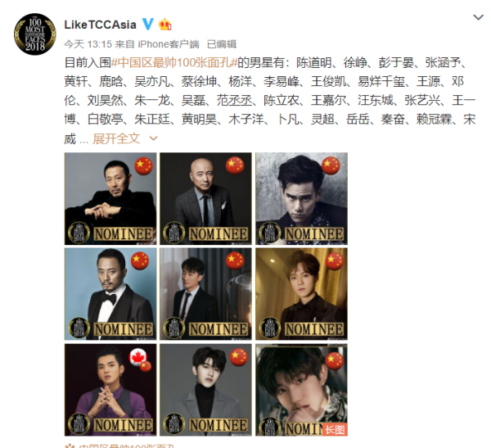Click the 已编辑 edited label
The image size is (491, 448).
coord(222,44)
